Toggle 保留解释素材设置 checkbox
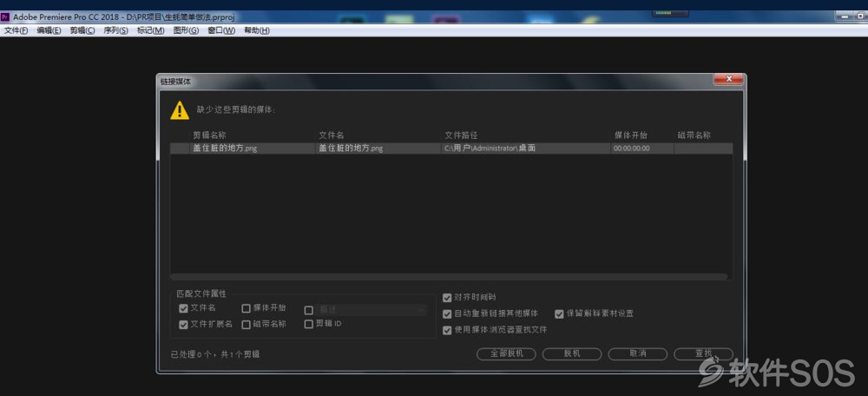Image resolution: width=868 pixels, height=396 pixels. coord(559,314)
